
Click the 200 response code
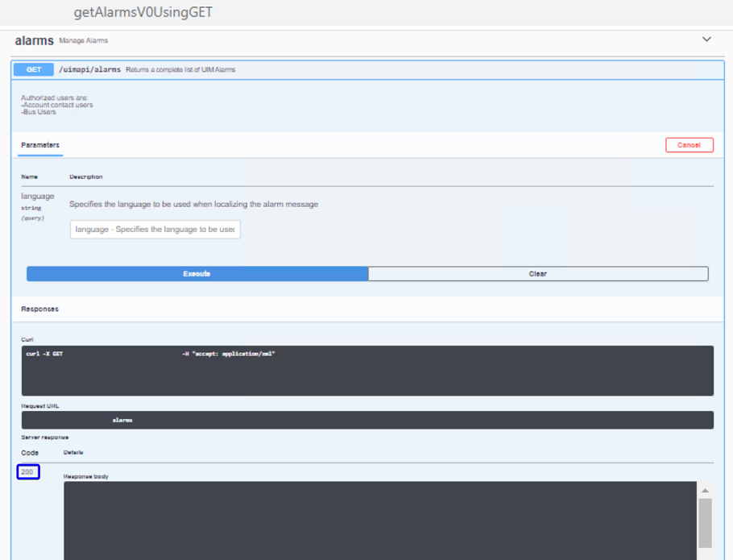pos(28,472)
